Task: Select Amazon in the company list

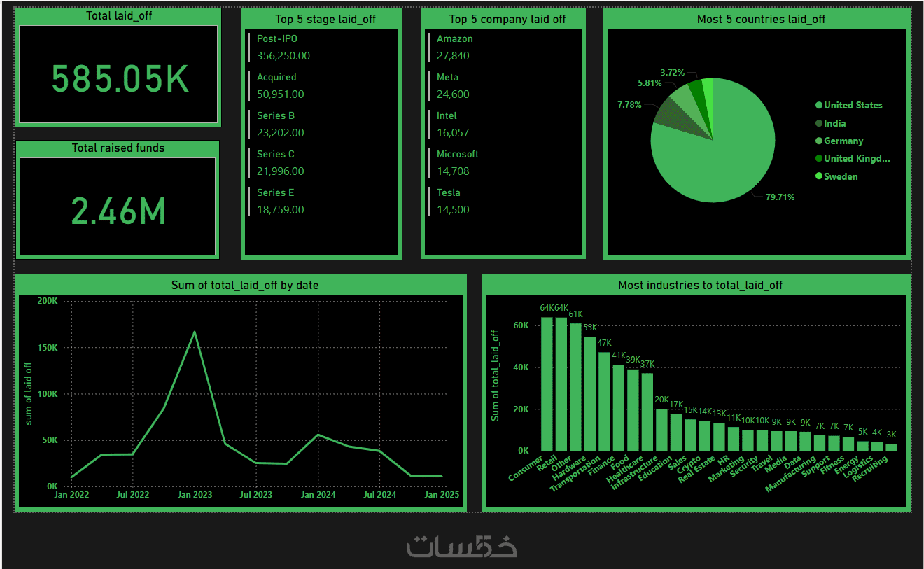Action: [455, 39]
